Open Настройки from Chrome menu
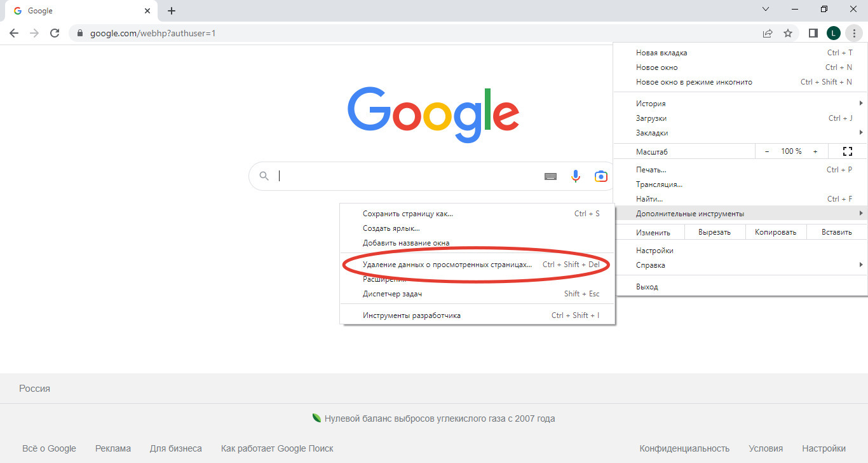This screenshot has width=868, height=463. coord(740,251)
